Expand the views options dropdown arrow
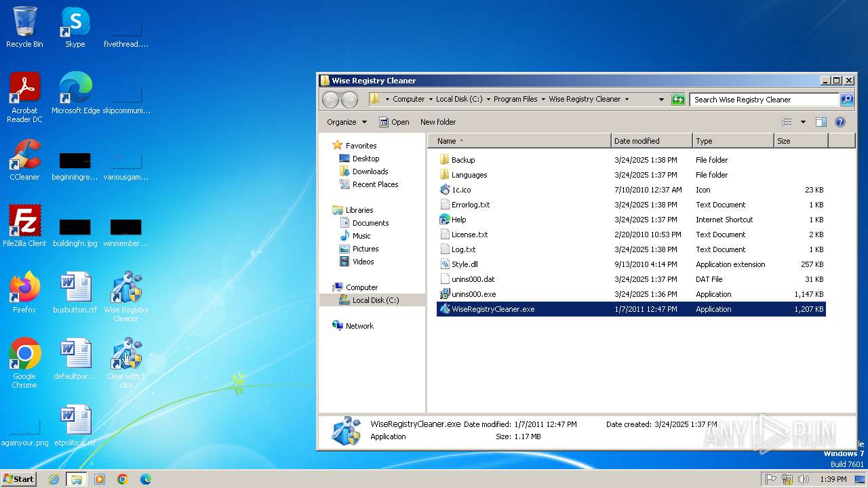Screen dimensions: 868x488 pos(803,122)
